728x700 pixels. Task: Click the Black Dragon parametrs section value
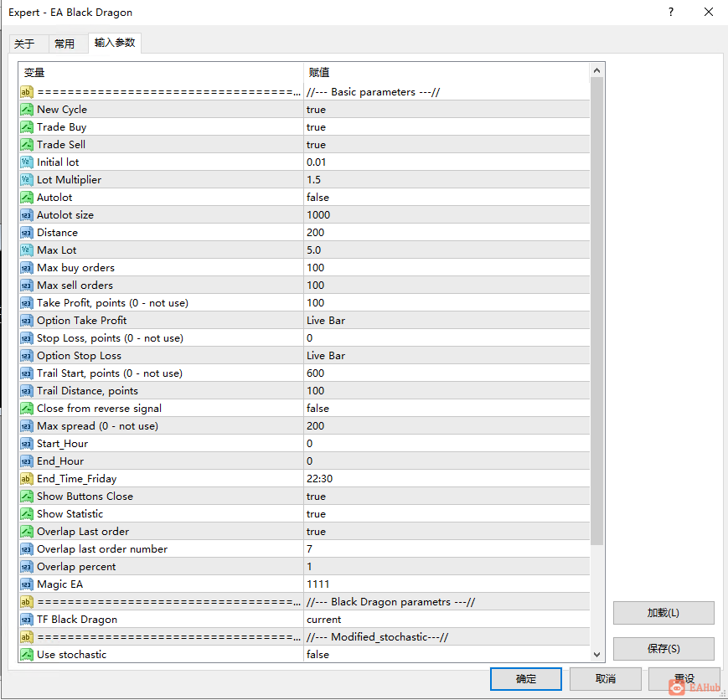391,603
